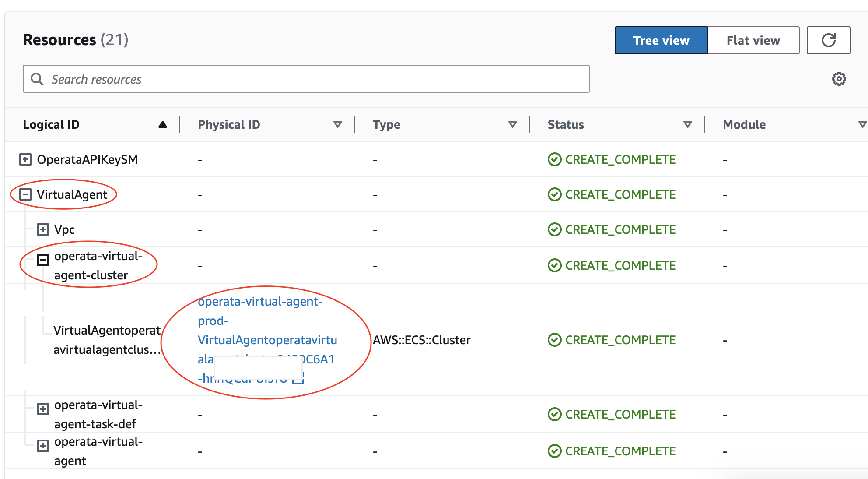Viewport: 868px width, 479px height.
Task: Expand the Vpc tree node
Action: tap(43, 229)
